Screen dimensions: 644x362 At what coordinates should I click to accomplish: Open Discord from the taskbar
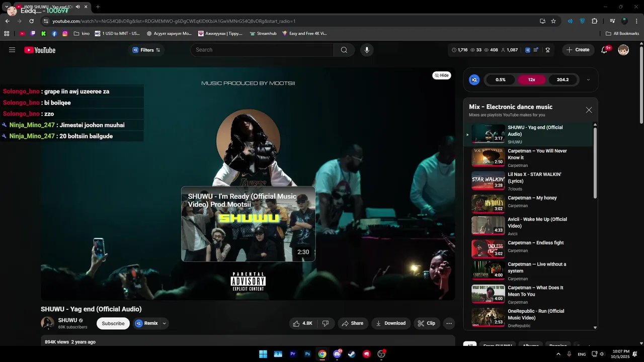point(337,354)
